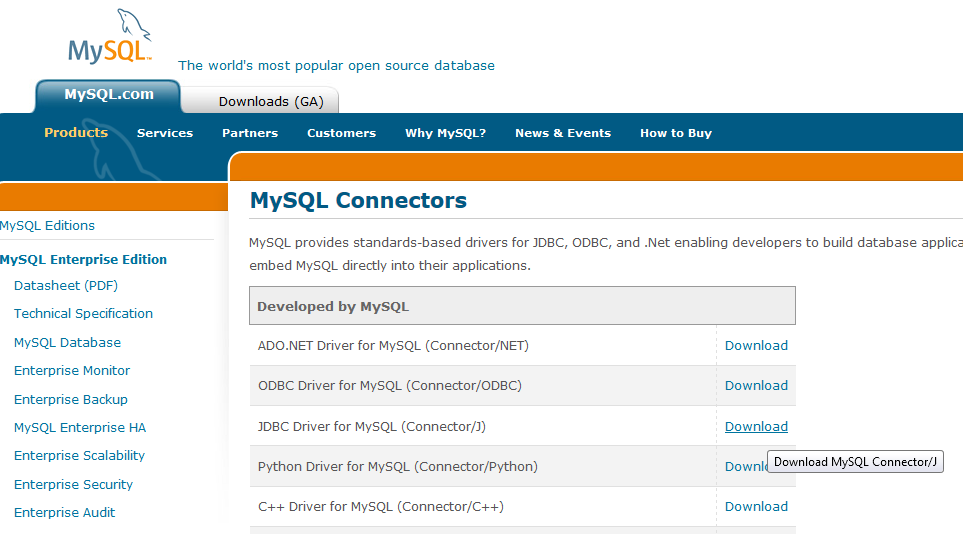This screenshot has height=534, width=963.
Task: Open the Enterprise Audit sidebar link
Action: tap(64, 513)
